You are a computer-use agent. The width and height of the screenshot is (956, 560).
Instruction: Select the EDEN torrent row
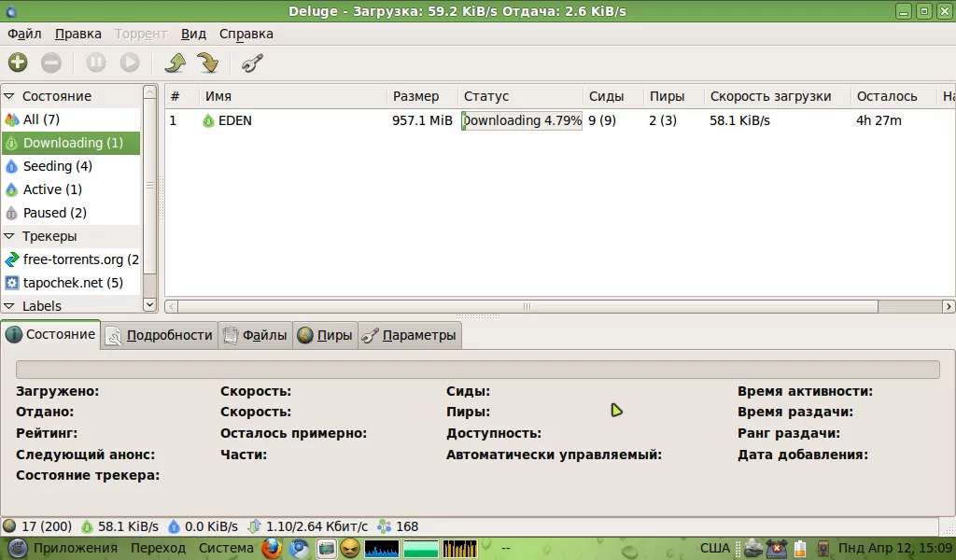[560, 120]
